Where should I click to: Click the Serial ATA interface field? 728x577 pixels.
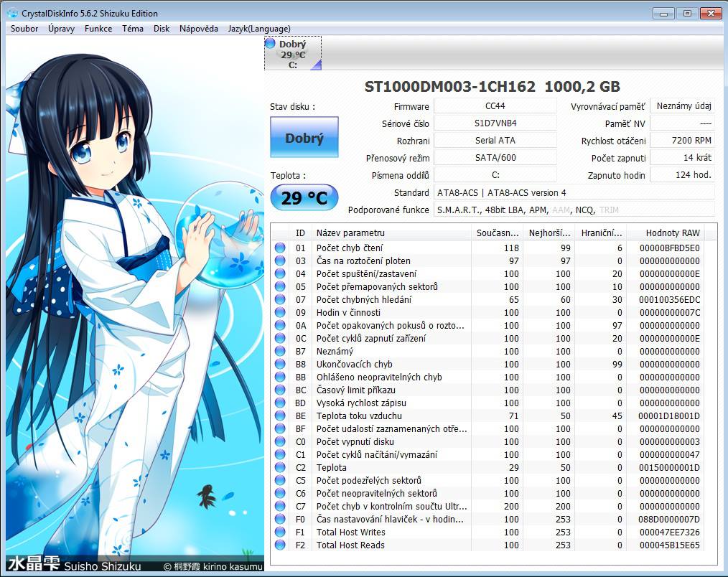coord(495,140)
